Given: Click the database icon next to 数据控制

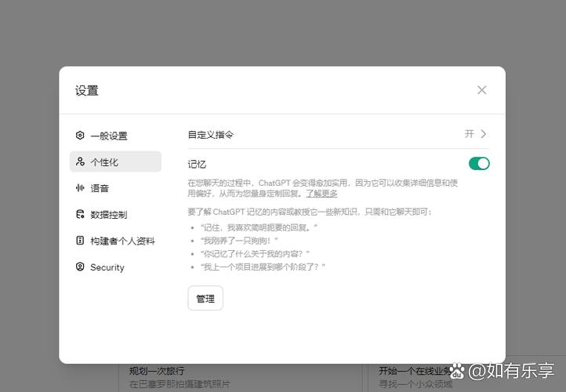Looking at the screenshot, I should tap(80, 214).
